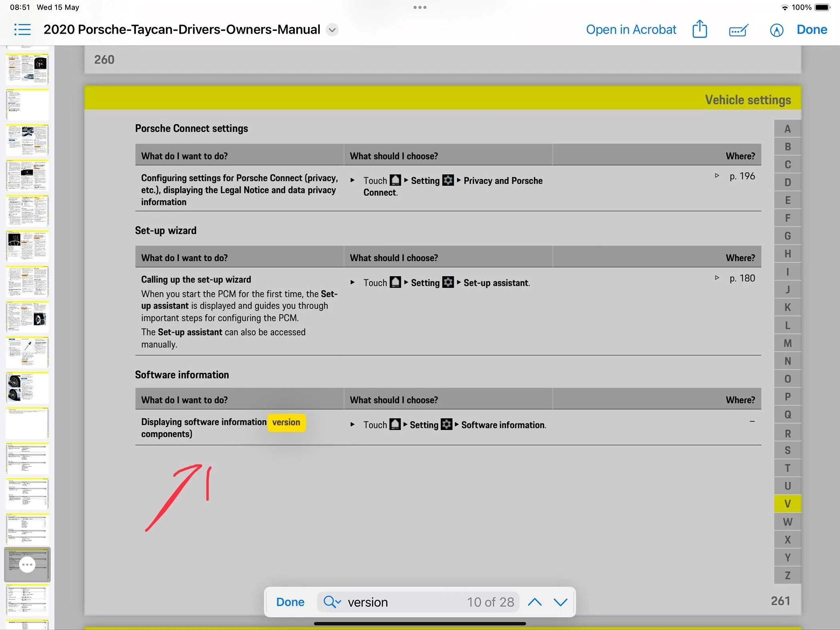
Task: Tap home icon in Porsche Connect row
Action: (395, 180)
